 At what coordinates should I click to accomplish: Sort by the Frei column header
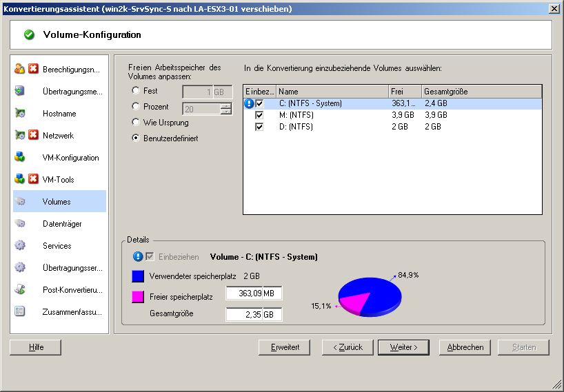tap(405, 92)
